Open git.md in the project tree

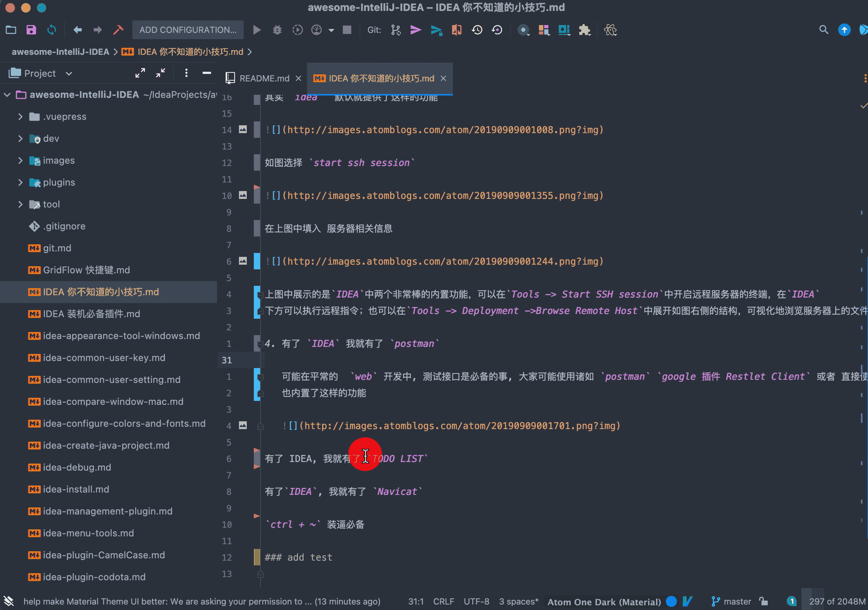tap(57, 248)
